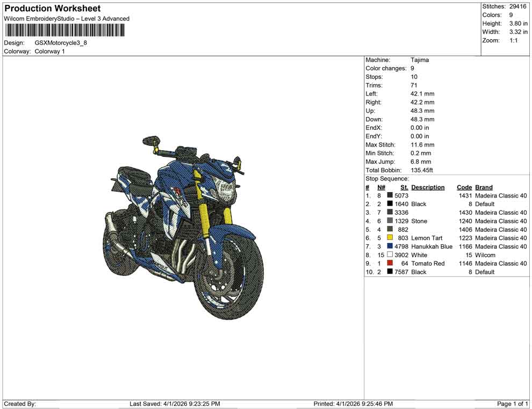
Task: Click the Page 1 of 1 label
Action: point(511,404)
